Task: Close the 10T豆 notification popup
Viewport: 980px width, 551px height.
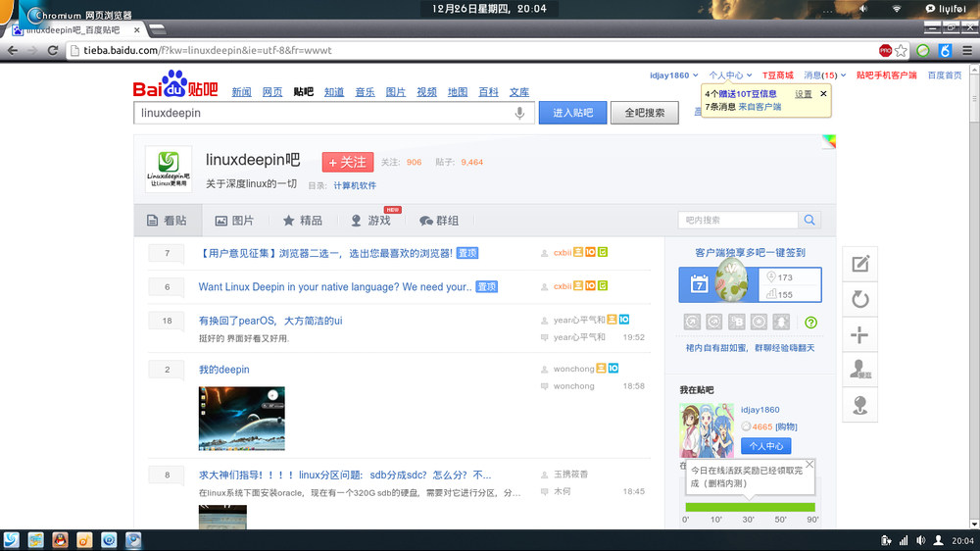Action: coord(823,94)
